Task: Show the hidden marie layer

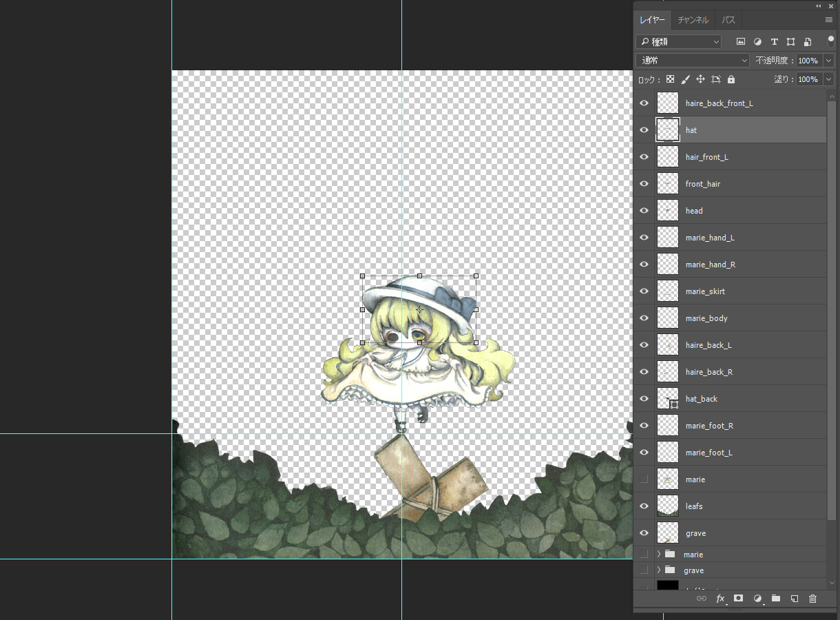Action: click(644, 479)
